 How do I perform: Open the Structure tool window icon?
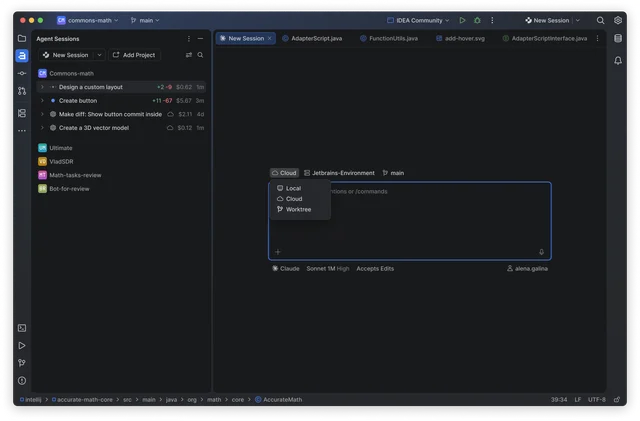22,113
